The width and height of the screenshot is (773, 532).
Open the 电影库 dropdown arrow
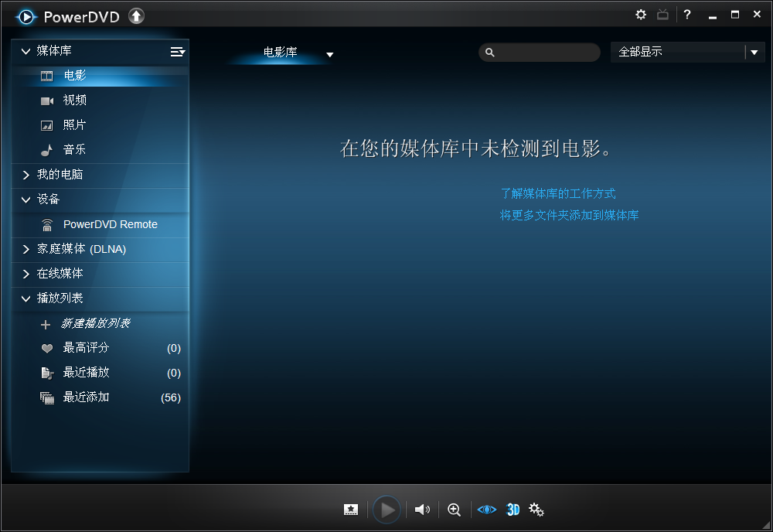click(330, 54)
